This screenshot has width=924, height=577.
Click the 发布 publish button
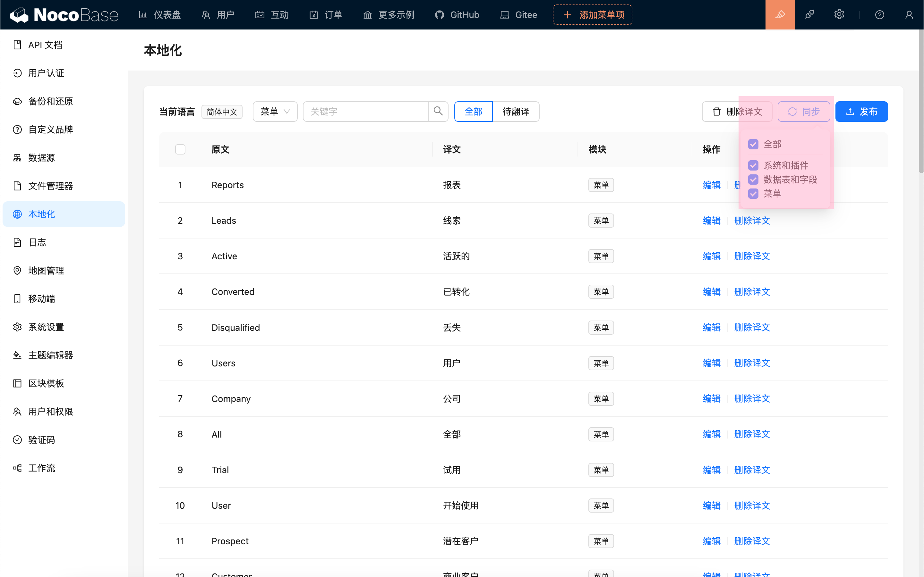pyautogui.click(x=861, y=112)
